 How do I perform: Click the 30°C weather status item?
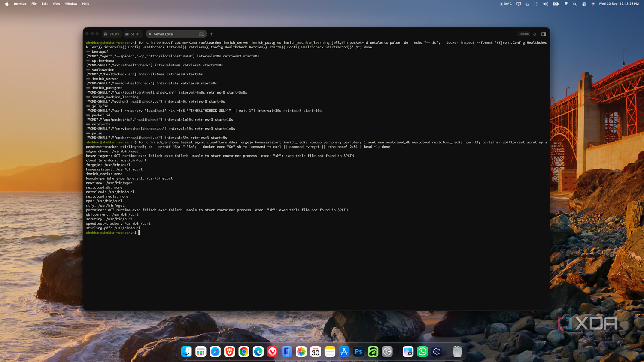pyautogui.click(x=506, y=3)
